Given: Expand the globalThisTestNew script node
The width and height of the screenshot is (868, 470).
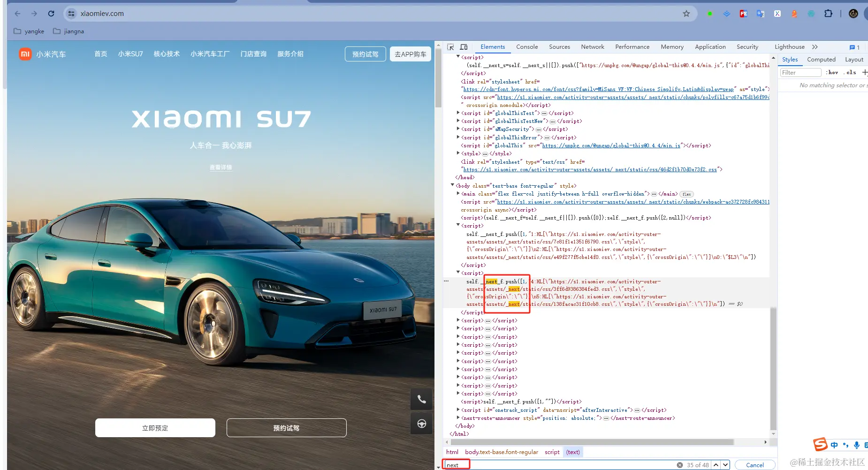Looking at the screenshot, I should tap(458, 121).
